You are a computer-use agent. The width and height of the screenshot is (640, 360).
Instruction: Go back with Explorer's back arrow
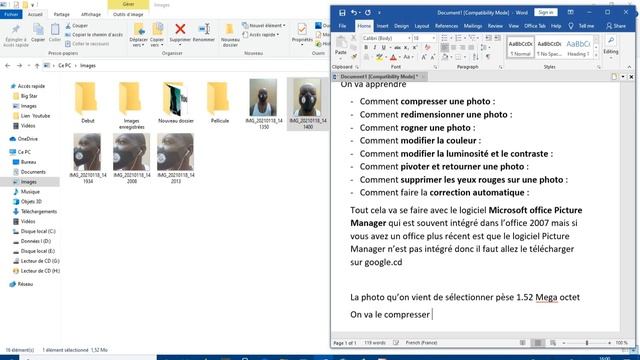tap(8, 65)
